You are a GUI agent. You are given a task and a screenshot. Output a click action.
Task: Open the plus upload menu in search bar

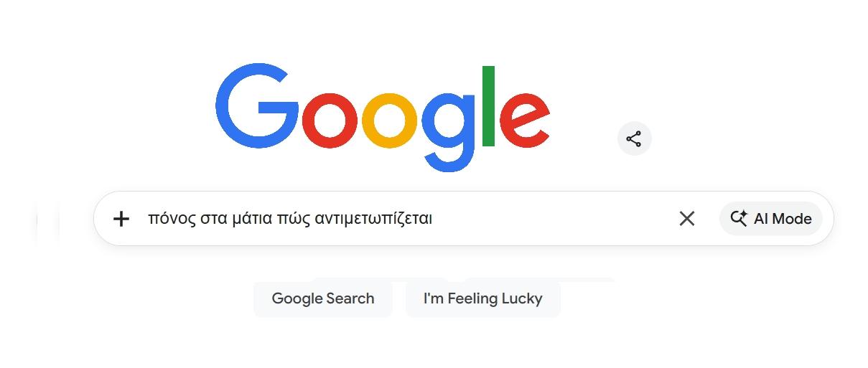[x=121, y=219]
